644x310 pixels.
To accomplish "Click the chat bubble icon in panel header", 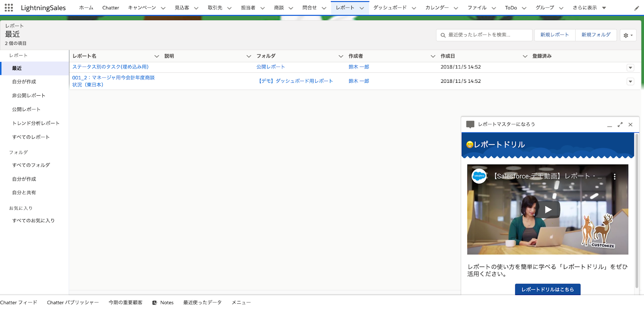I will point(470,125).
